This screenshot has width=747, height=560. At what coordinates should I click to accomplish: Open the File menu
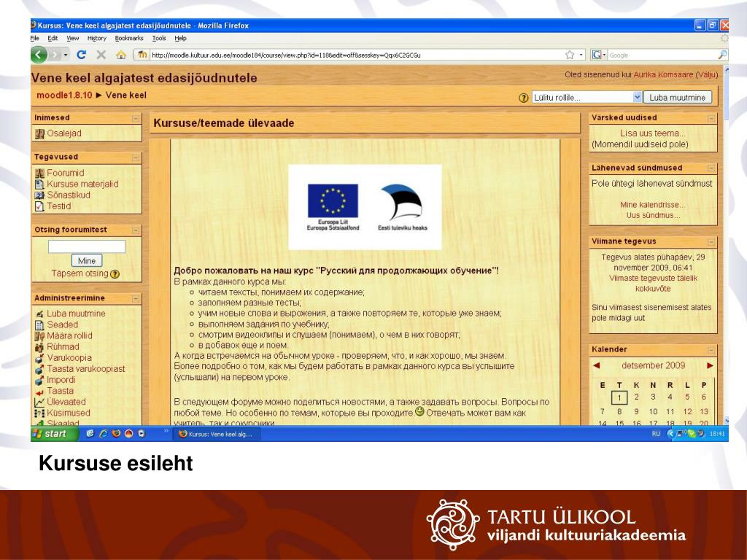[35, 38]
